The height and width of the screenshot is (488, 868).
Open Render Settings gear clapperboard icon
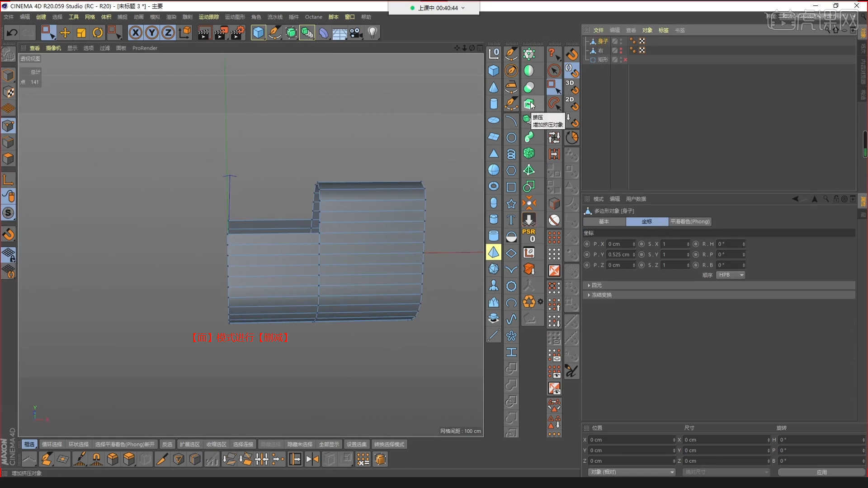(238, 33)
